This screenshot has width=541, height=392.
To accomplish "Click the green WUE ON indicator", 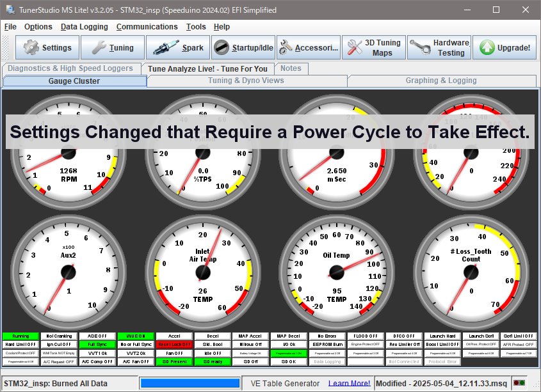I will [136, 336].
